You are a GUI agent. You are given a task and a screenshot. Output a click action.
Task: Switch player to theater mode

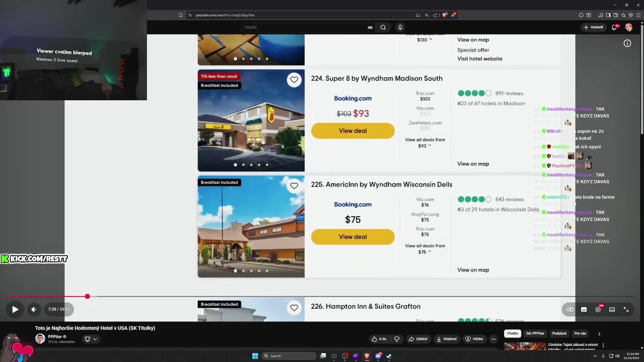(612, 310)
